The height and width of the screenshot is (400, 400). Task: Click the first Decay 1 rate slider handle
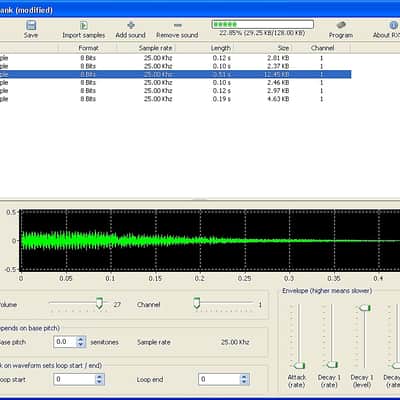tap(332, 364)
